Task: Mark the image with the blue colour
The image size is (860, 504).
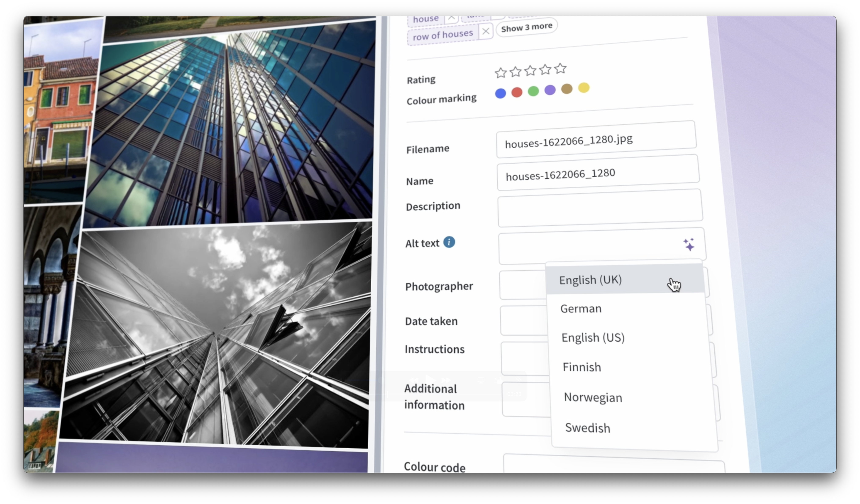Action: (500, 93)
